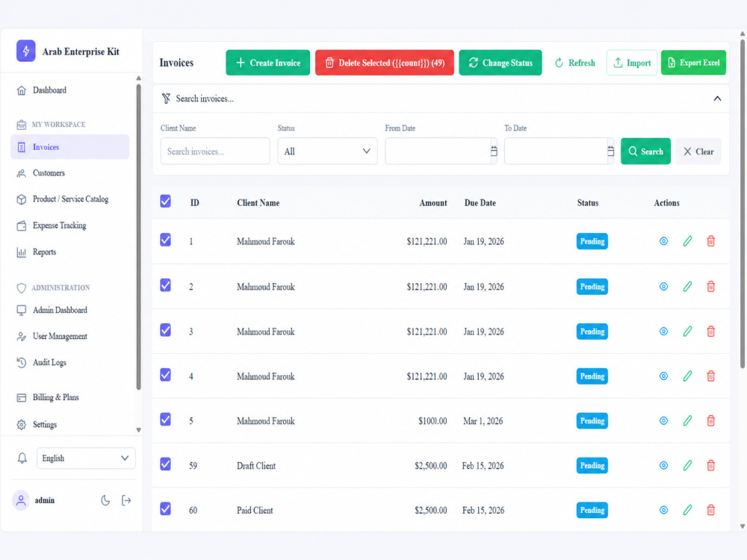Screen dimensions: 747x560
Task: Edit invoice 59 Draft Client pencil icon
Action: pos(687,465)
